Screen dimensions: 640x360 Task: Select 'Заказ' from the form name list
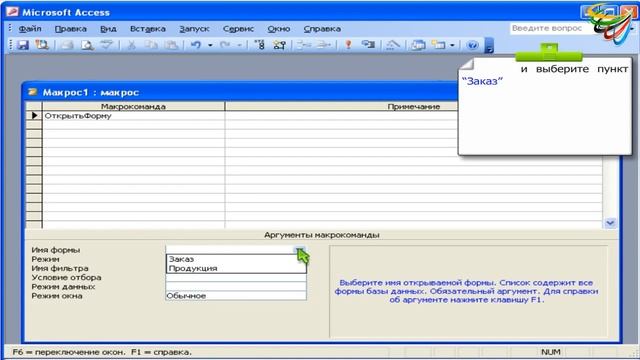(x=236, y=259)
